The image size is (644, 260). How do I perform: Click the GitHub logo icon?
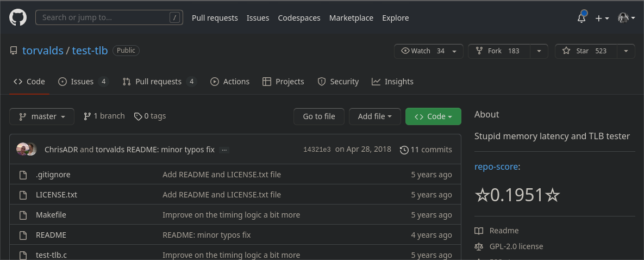click(18, 18)
